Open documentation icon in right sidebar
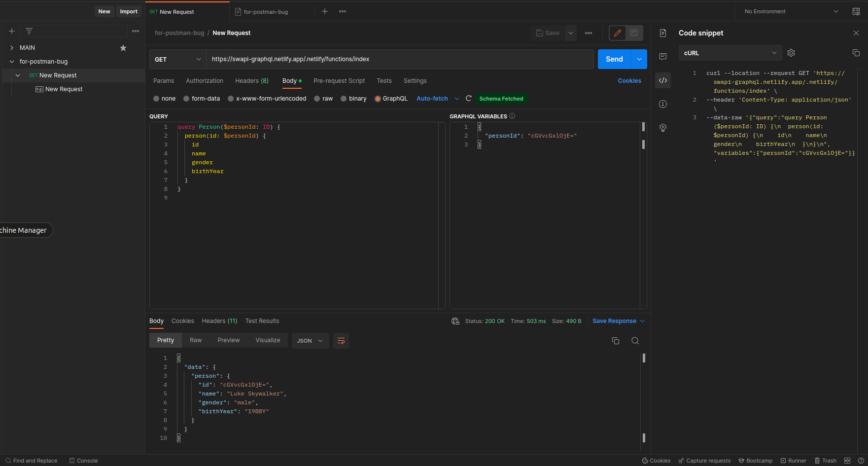This screenshot has width=868, height=466. click(663, 33)
